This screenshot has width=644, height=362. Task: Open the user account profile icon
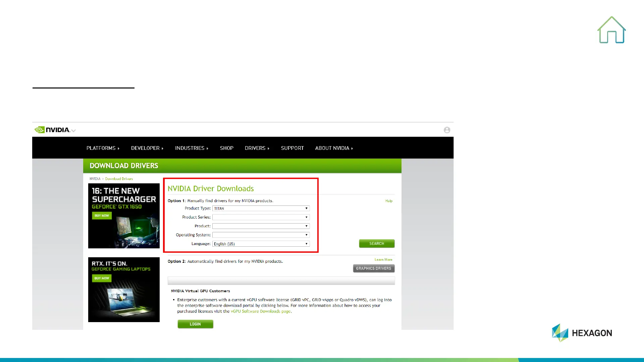[447, 130]
